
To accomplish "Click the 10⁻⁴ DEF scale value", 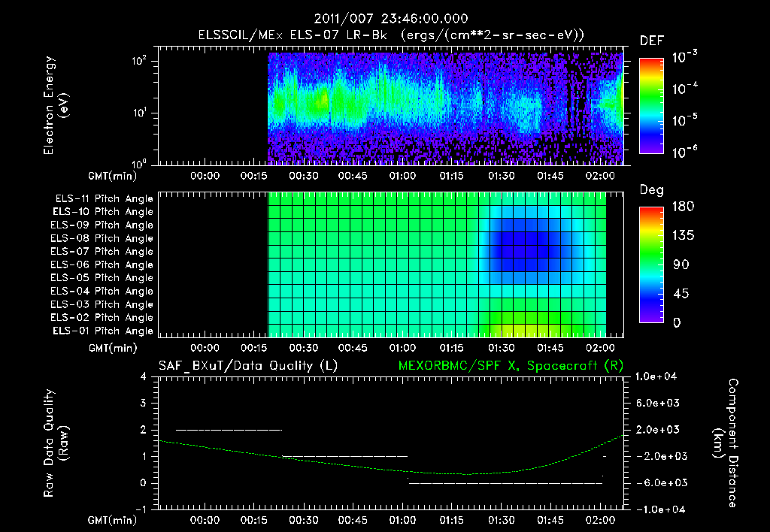I will point(684,89).
